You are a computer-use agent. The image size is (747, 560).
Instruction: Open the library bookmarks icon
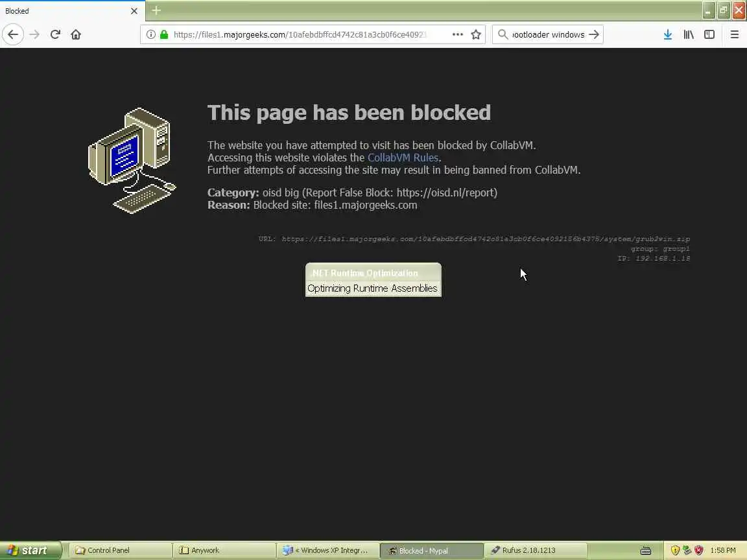689,34
